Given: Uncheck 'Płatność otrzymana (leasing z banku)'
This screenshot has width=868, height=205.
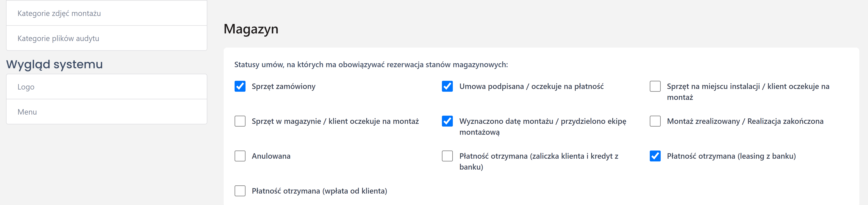Looking at the screenshot, I should (x=655, y=156).
